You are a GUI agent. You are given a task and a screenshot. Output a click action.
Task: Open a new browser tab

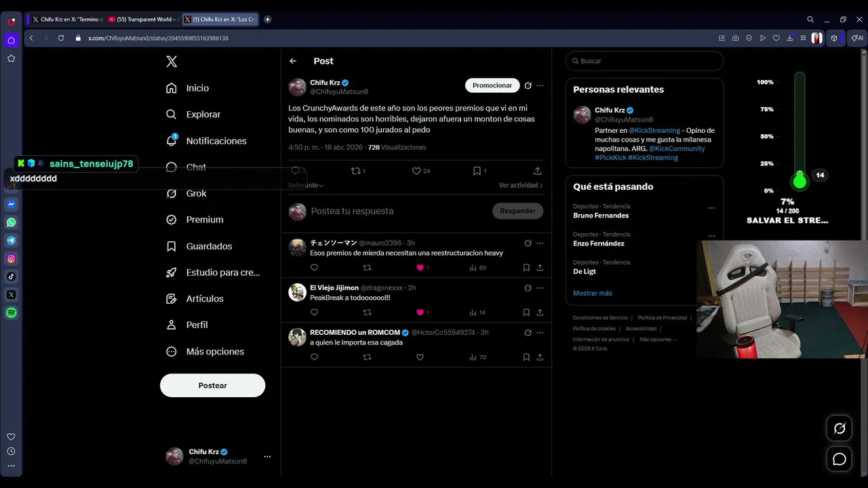267,20
